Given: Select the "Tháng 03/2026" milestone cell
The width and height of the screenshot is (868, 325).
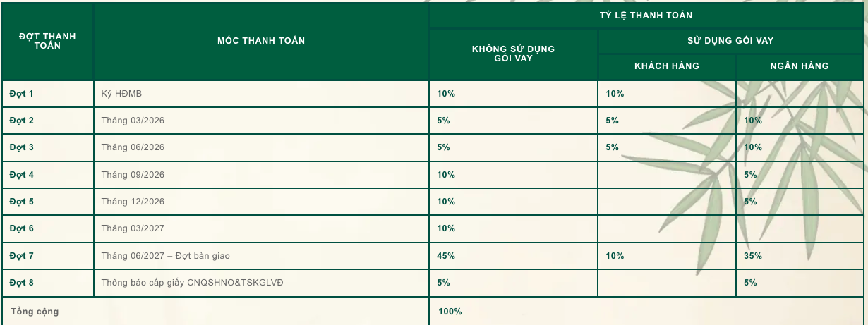Looking at the screenshot, I should click(x=133, y=121).
